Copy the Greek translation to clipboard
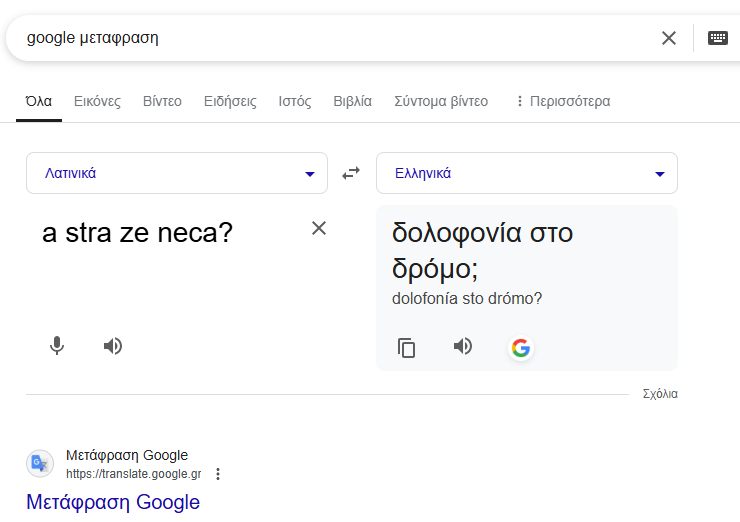Image resolution: width=740 pixels, height=522 pixels. coord(406,348)
